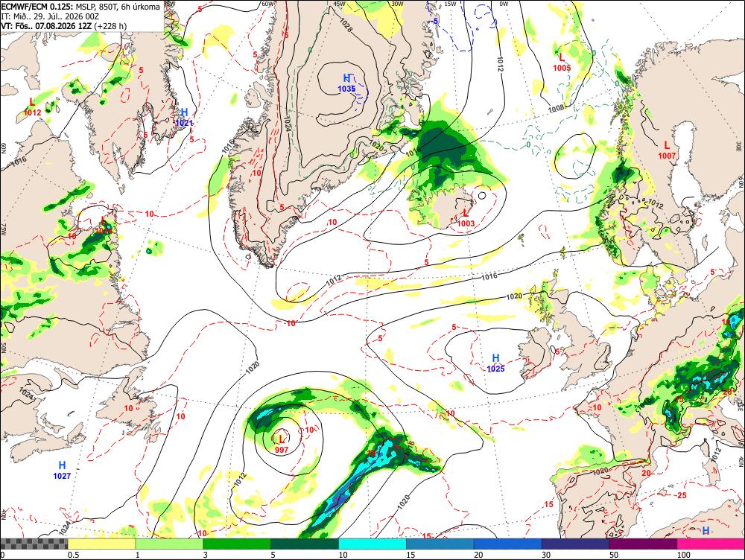This screenshot has width=745, height=560.
Task: Click the 1012 low marker in the northwest
Action: [x=32, y=107]
